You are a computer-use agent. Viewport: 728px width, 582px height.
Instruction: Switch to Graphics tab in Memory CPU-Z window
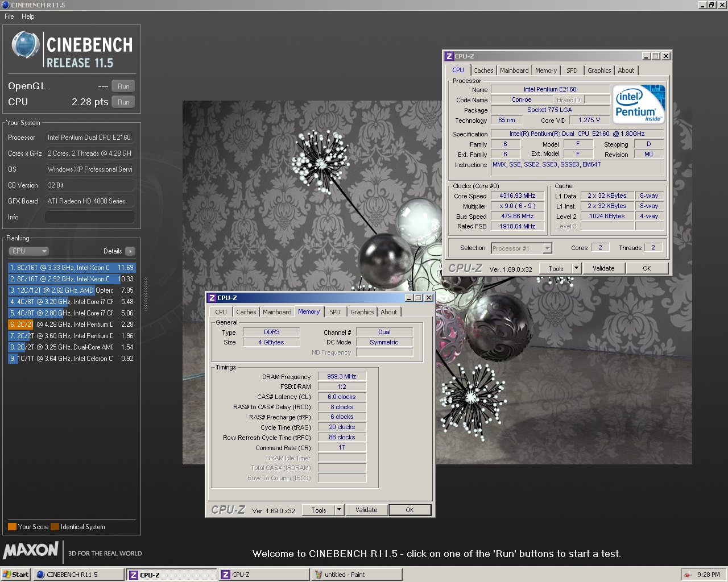[x=362, y=312]
